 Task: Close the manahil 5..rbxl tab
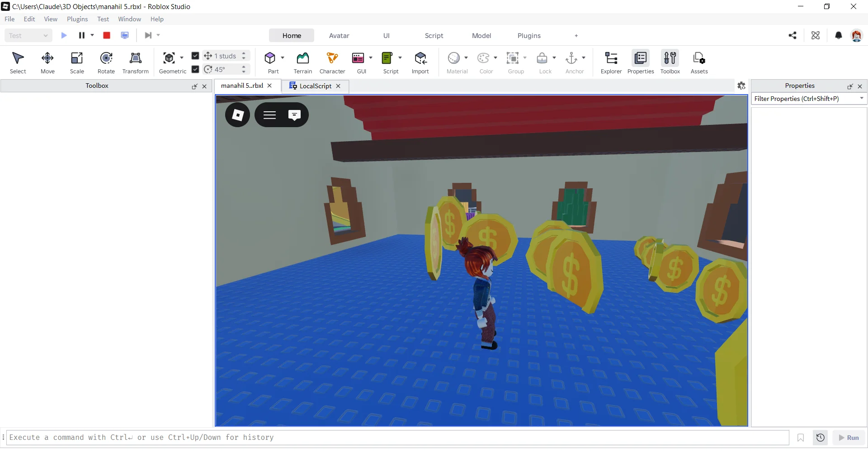pyautogui.click(x=269, y=86)
